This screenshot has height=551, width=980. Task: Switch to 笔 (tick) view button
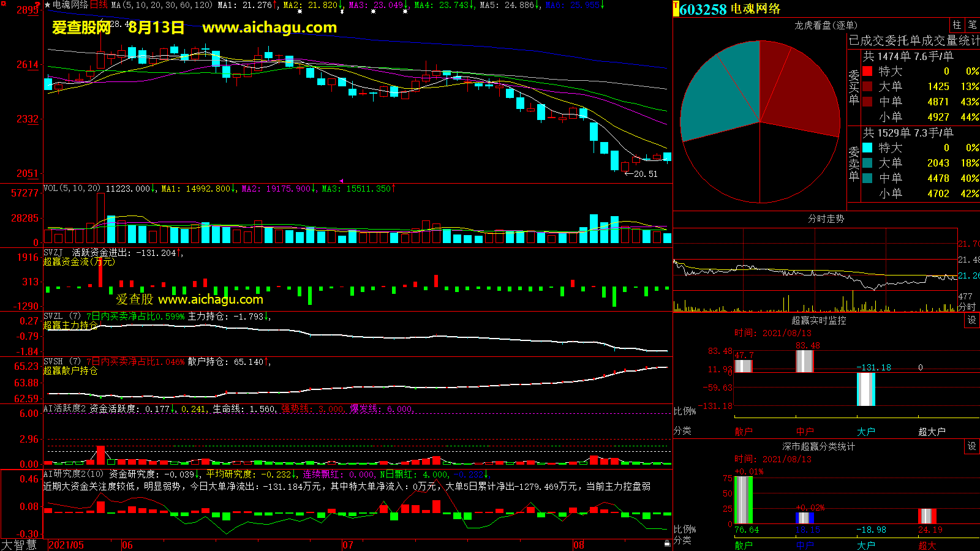coord(973,25)
